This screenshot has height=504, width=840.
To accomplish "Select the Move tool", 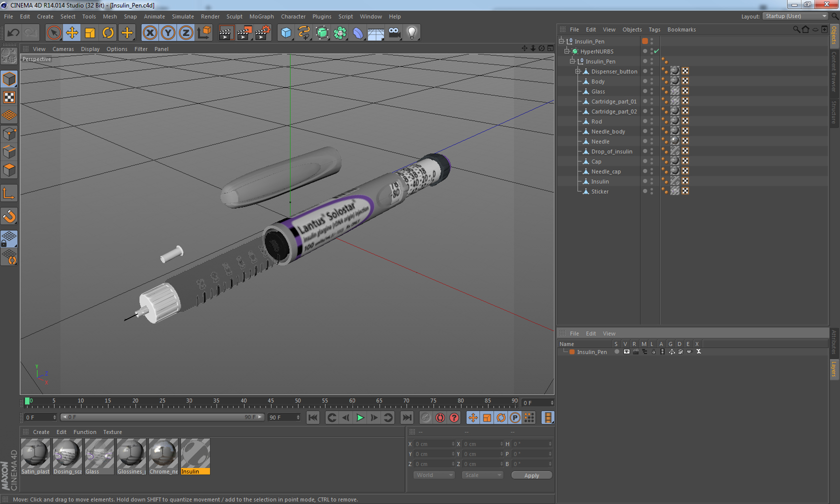I will [x=72, y=33].
